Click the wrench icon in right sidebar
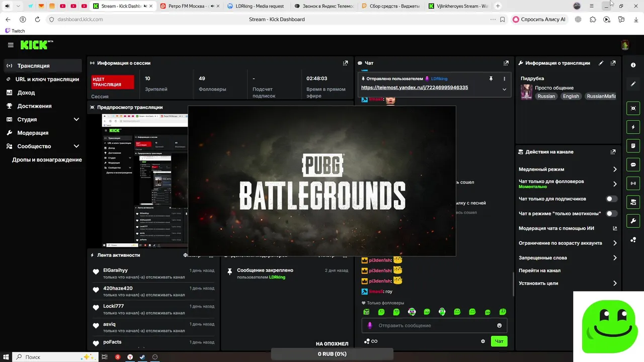Screen dimensions: 644x362 click(633, 221)
